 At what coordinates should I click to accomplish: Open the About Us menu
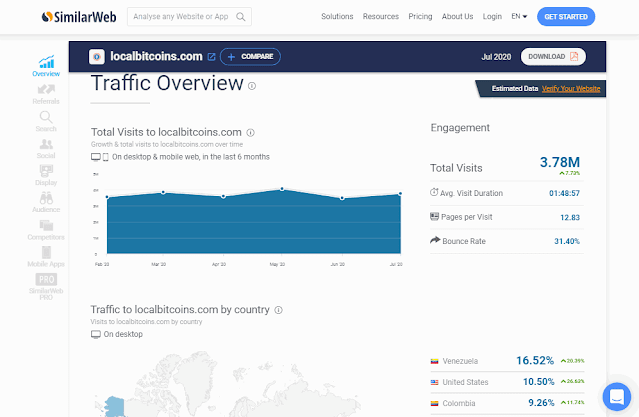pyautogui.click(x=457, y=16)
